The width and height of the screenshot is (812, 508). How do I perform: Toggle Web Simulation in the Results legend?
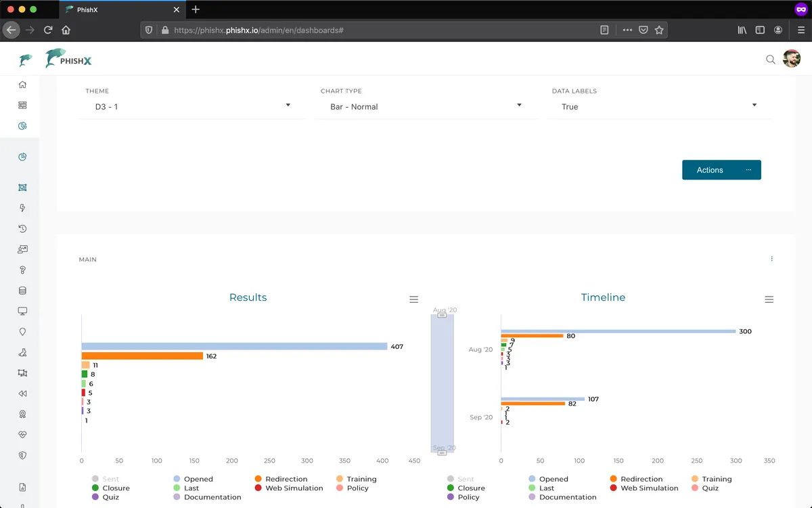click(x=289, y=488)
